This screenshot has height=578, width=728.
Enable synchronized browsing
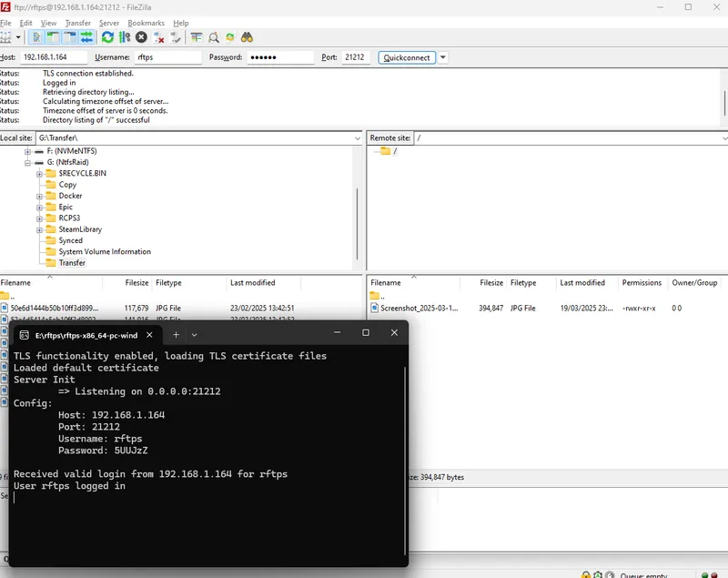click(x=229, y=37)
